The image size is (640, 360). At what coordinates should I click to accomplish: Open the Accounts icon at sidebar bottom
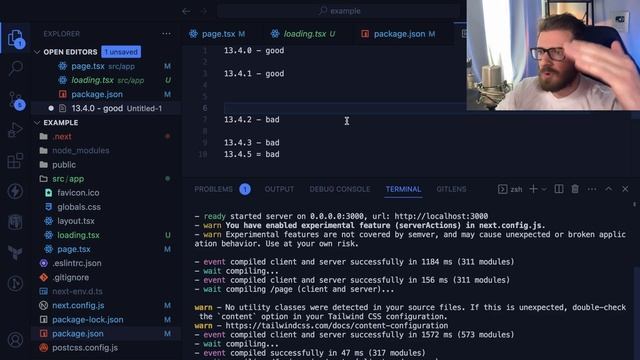pos(16,340)
